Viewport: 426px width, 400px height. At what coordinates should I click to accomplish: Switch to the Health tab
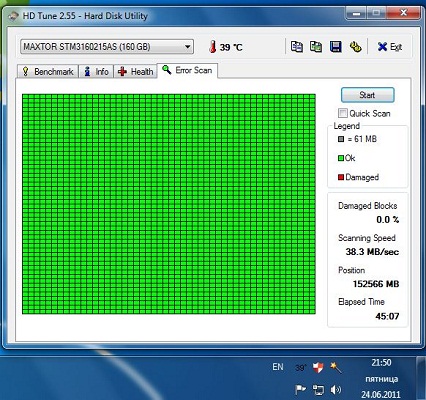(135, 71)
